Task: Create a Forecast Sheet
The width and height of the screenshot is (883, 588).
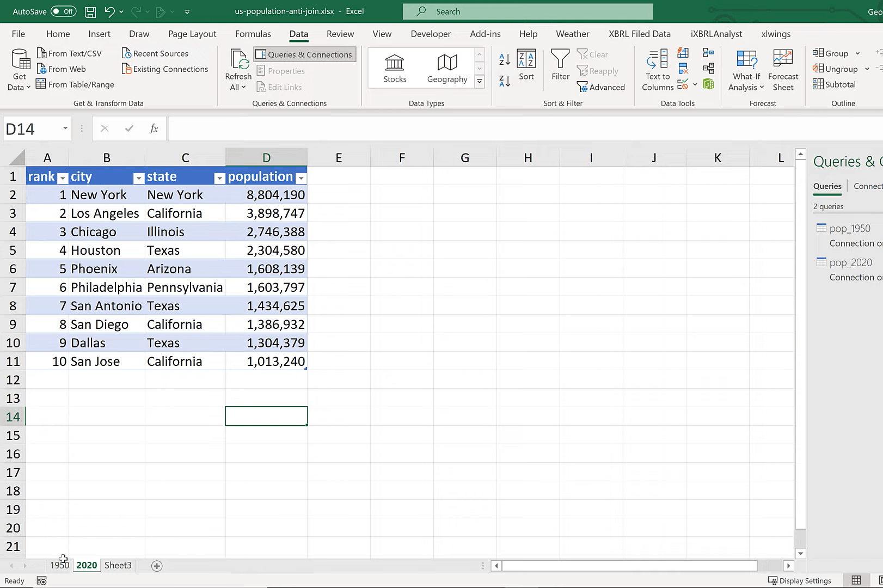Action: [x=783, y=70]
